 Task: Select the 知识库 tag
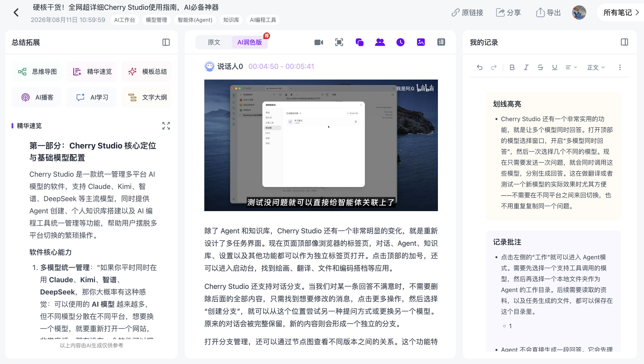click(x=231, y=20)
